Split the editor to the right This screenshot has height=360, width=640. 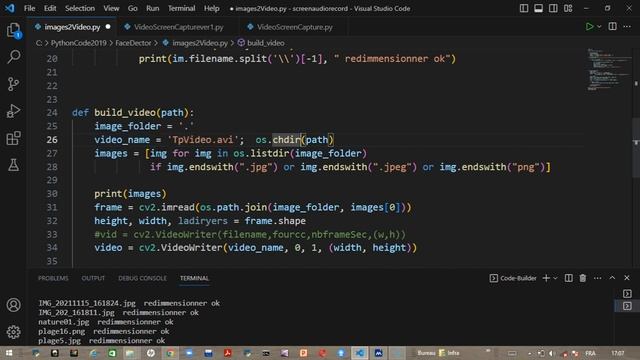(x=612, y=27)
